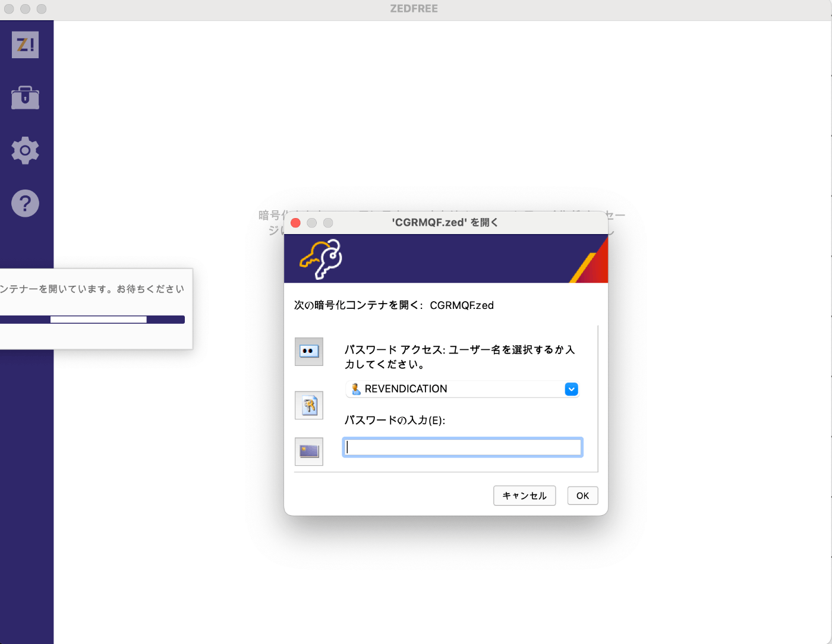This screenshot has width=832, height=644.
Task: Click the dialog title 'CGRMQF.zed' を開く
Action: click(445, 222)
